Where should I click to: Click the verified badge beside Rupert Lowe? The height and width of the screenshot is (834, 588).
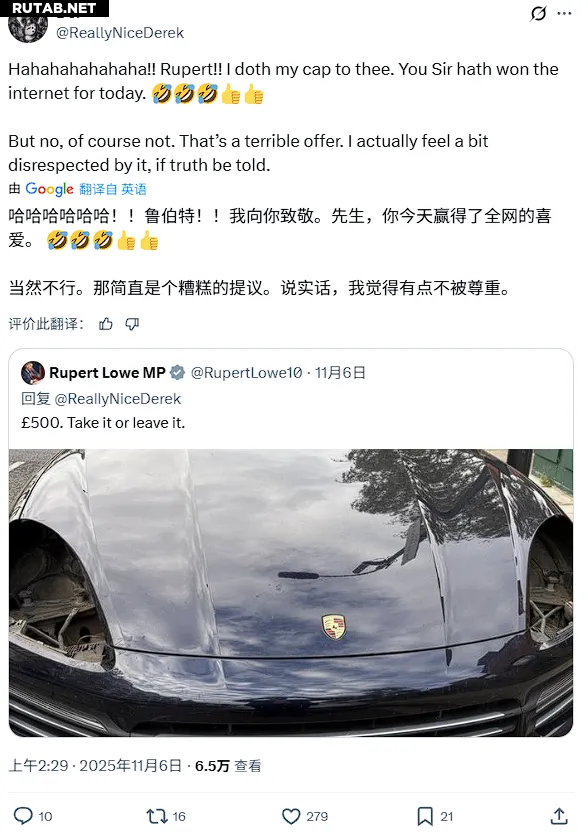coord(177,373)
